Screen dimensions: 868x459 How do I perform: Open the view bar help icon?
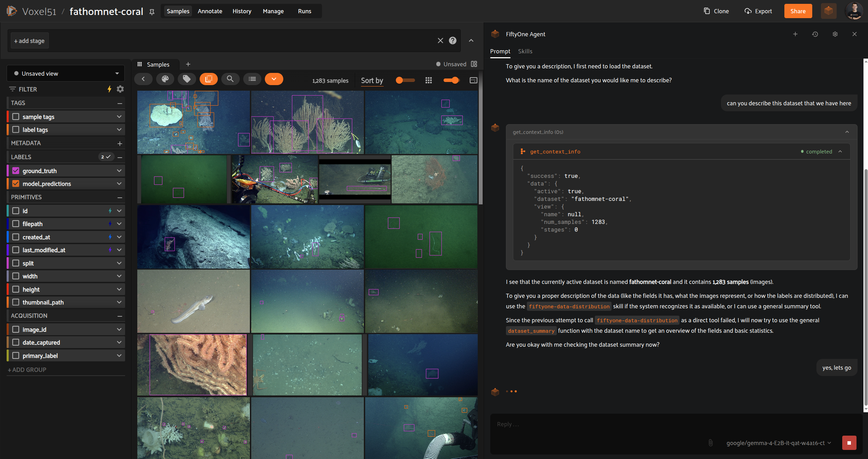coord(453,40)
